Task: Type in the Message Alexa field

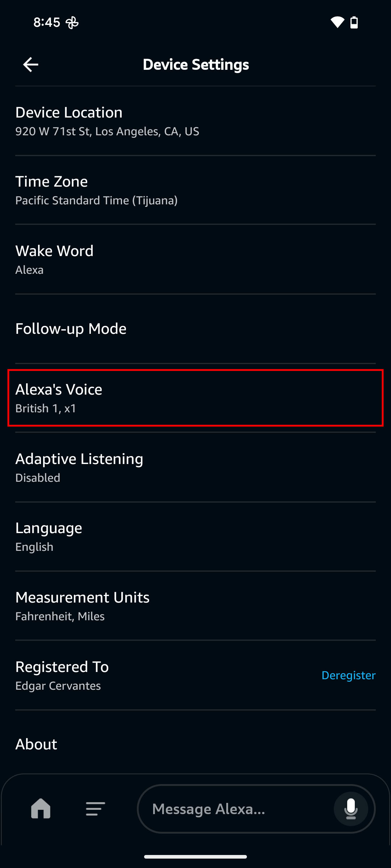Action: [235, 809]
